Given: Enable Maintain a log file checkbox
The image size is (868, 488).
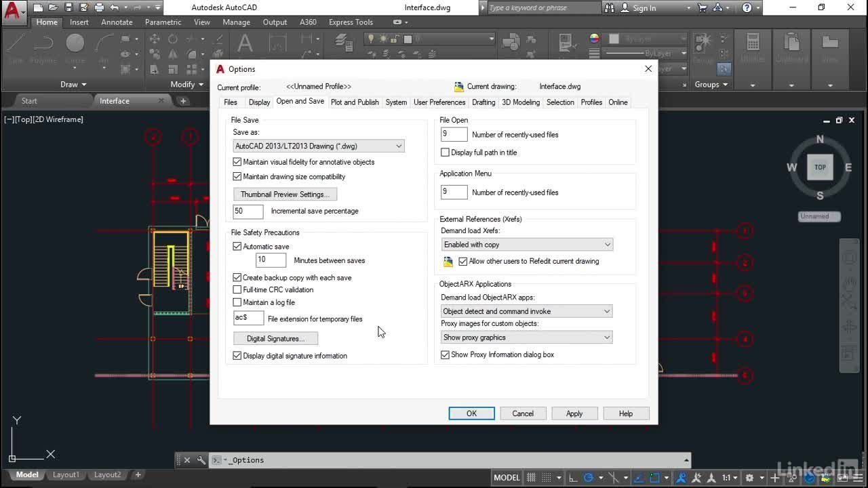Looking at the screenshot, I should [237, 302].
